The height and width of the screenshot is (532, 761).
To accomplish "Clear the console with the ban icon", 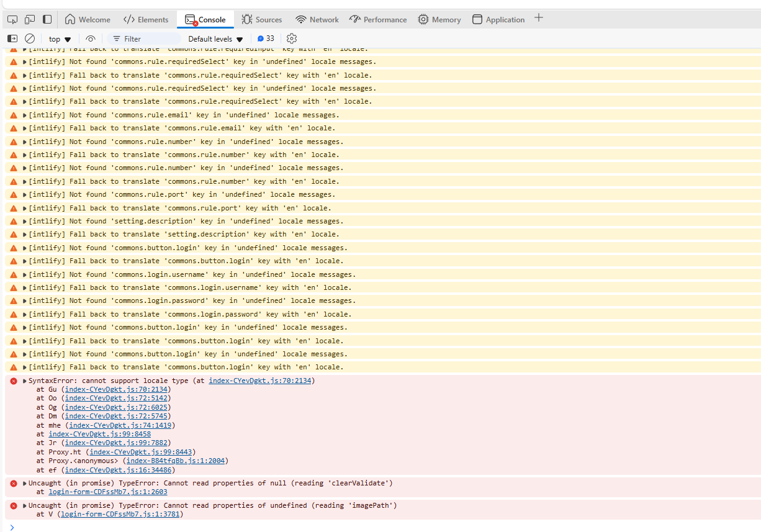I will (x=29, y=38).
